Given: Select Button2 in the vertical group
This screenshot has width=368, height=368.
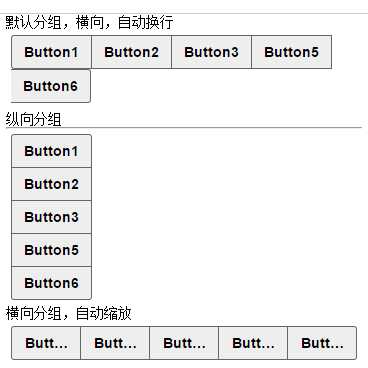Looking at the screenshot, I should (x=51, y=184).
